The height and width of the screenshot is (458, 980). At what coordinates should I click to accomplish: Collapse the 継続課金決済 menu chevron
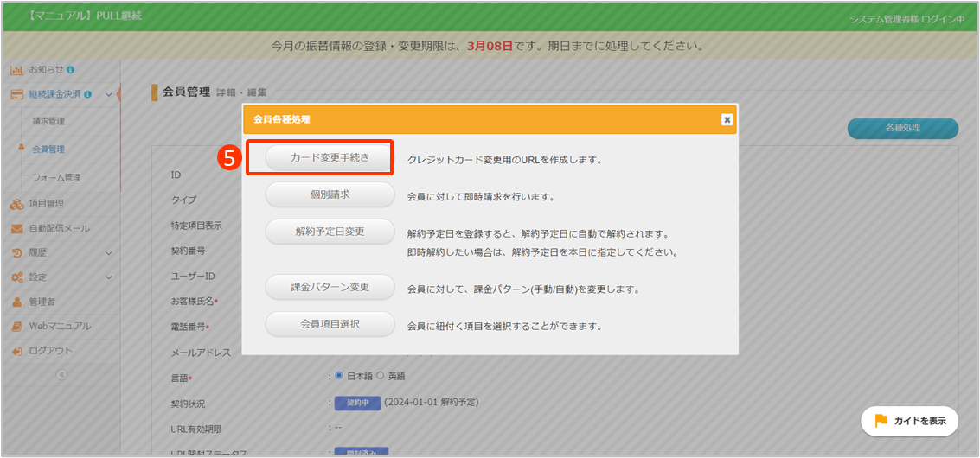pyautogui.click(x=108, y=94)
